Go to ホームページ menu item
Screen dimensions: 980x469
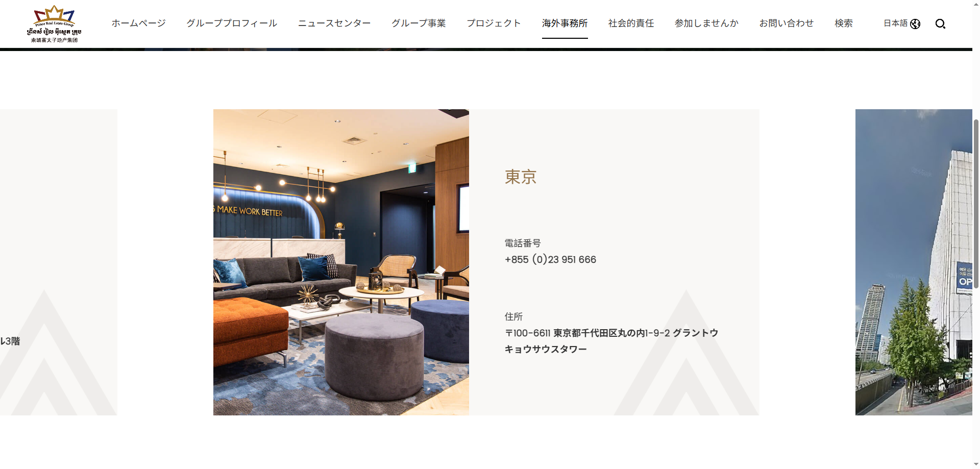[139, 23]
